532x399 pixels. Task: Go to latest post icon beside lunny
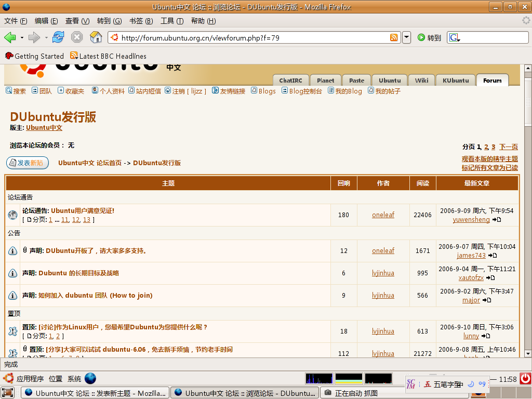tap(486, 336)
